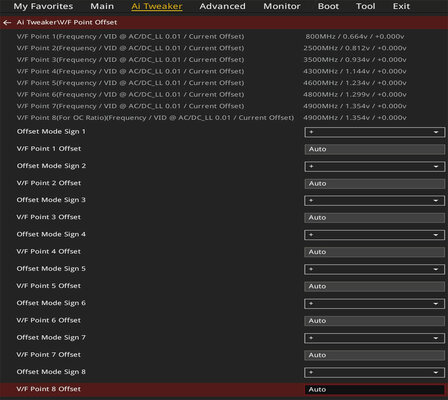This screenshot has width=448, height=400.
Task: Expand the Offset Mode Sign 2 dropdown
Action: click(x=374, y=166)
